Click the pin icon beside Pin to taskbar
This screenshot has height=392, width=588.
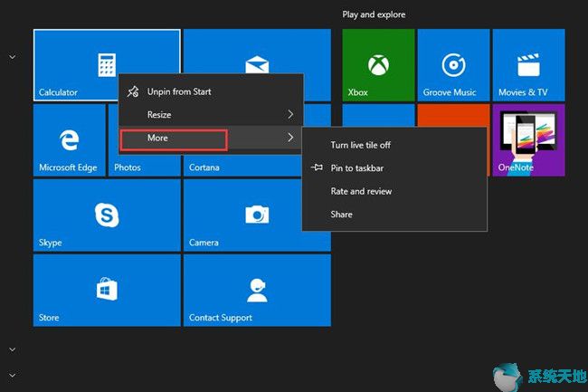[317, 167]
